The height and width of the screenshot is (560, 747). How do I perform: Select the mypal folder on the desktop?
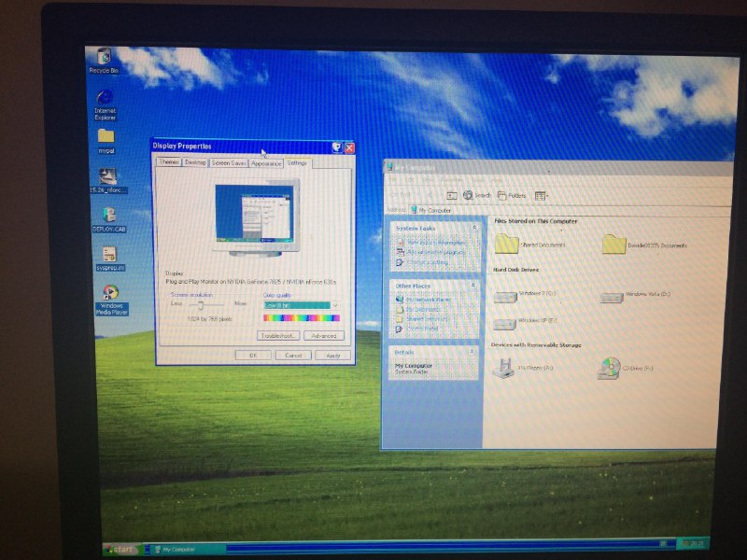pyautogui.click(x=106, y=142)
